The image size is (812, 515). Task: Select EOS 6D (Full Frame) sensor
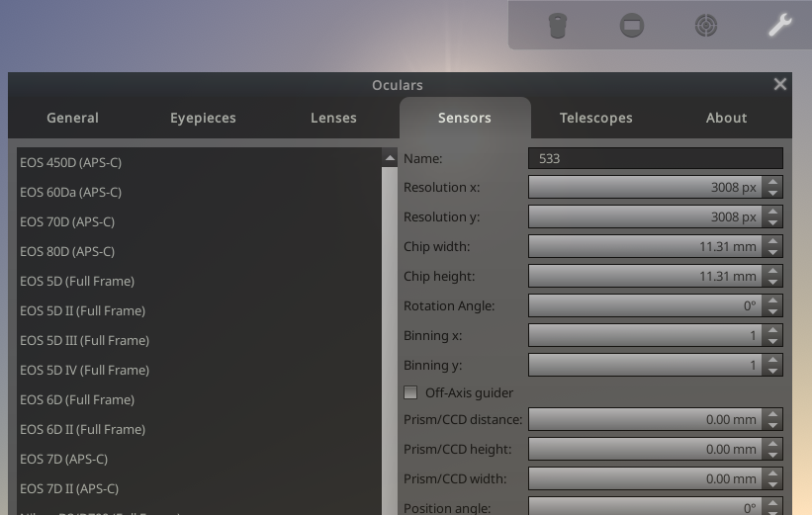click(x=199, y=399)
